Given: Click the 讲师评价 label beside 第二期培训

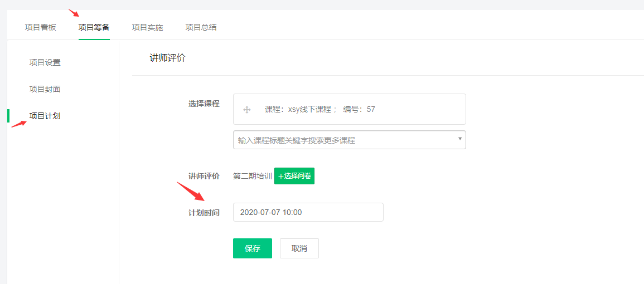Looking at the screenshot, I should click(204, 176).
